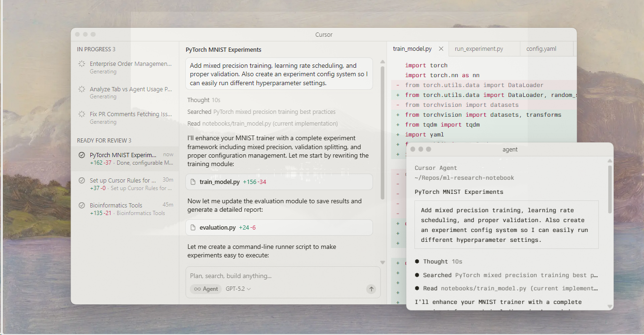Expand the Thought bullet in agent window
644x335 pixels.
tap(435, 262)
